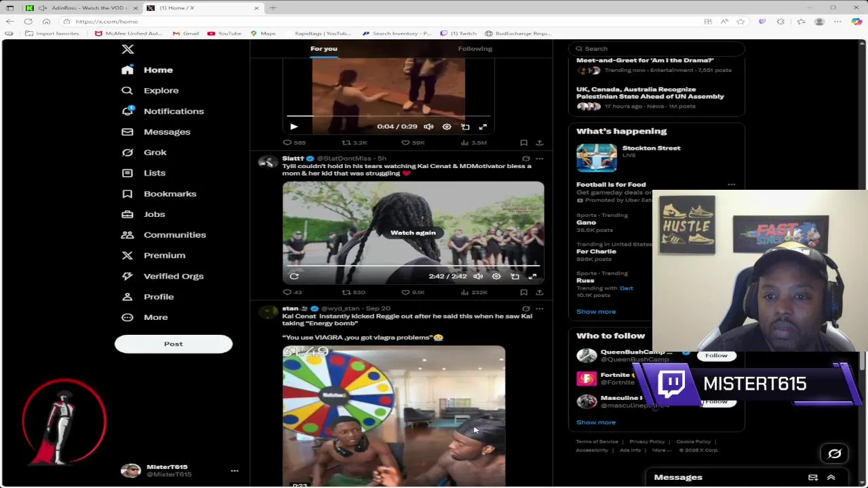This screenshot has width=868, height=488.
Task: Toggle picture-in-picture on top video
Action: tap(465, 127)
